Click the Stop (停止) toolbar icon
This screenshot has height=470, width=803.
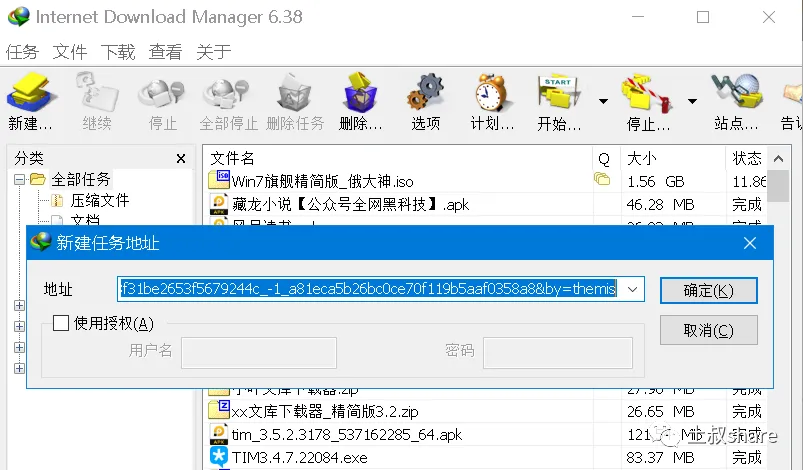(162, 101)
